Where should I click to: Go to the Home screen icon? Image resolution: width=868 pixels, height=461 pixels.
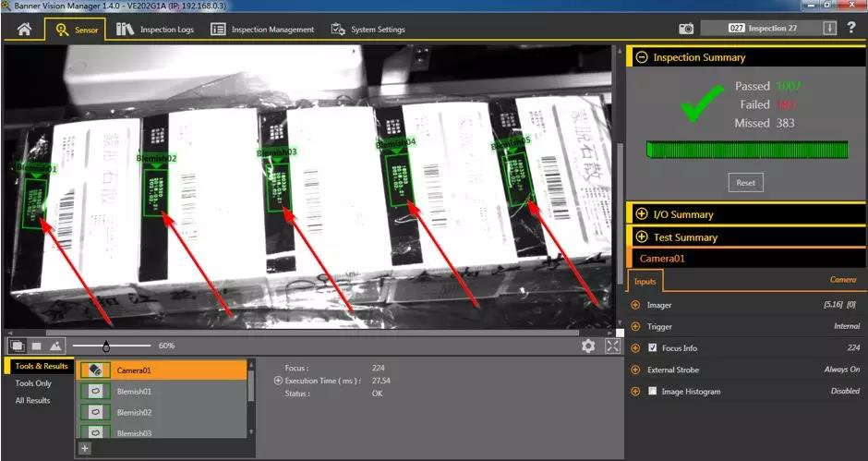click(x=24, y=30)
